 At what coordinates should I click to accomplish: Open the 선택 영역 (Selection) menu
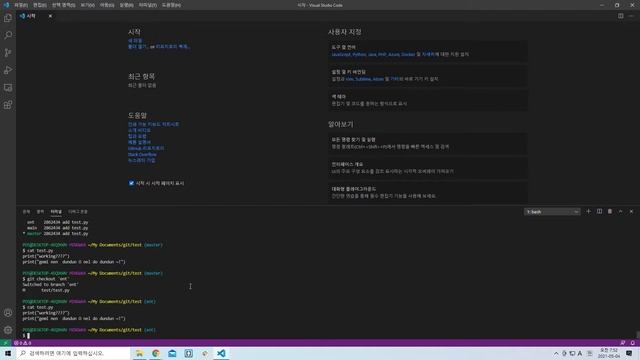pos(64,5)
